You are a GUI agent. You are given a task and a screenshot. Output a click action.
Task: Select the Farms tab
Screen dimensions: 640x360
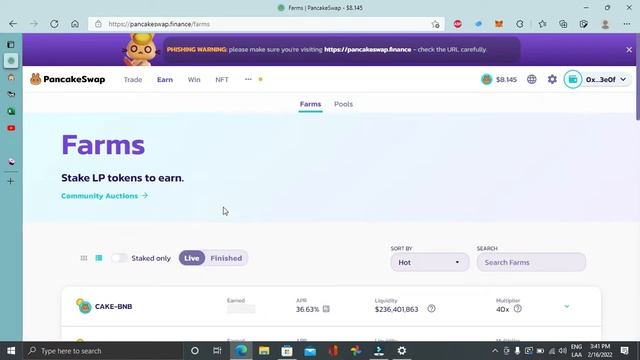pyautogui.click(x=310, y=104)
